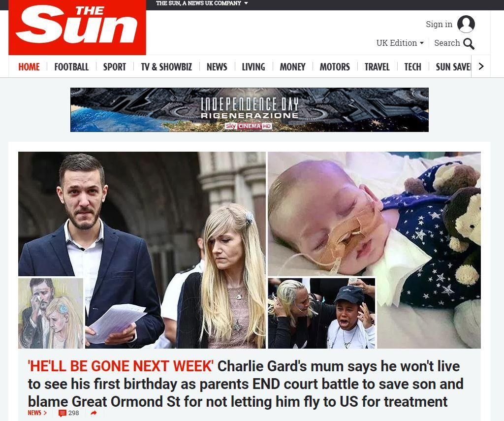Go to the TECH section

click(x=413, y=67)
